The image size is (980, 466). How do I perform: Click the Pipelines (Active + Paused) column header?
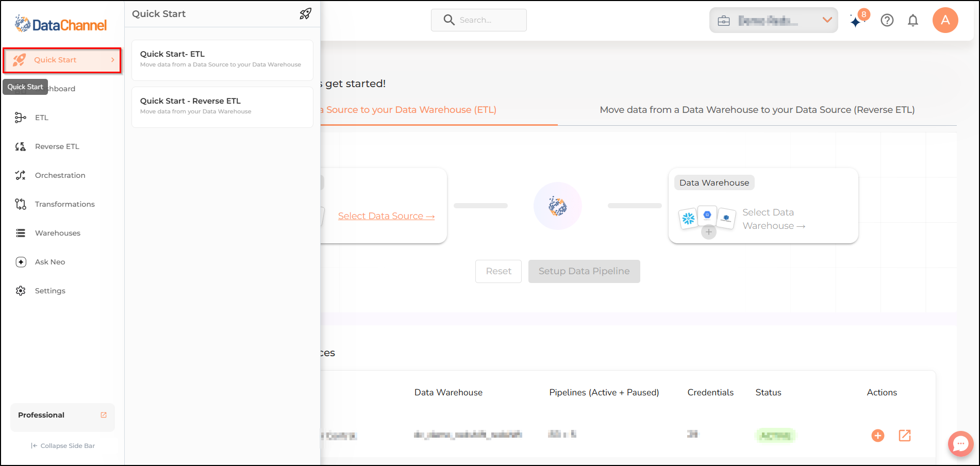click(604, 392)
